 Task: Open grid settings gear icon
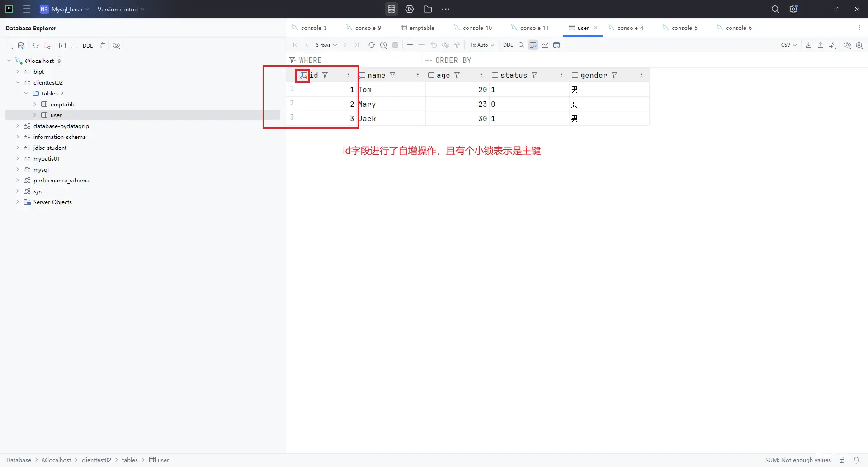point(859,45)
